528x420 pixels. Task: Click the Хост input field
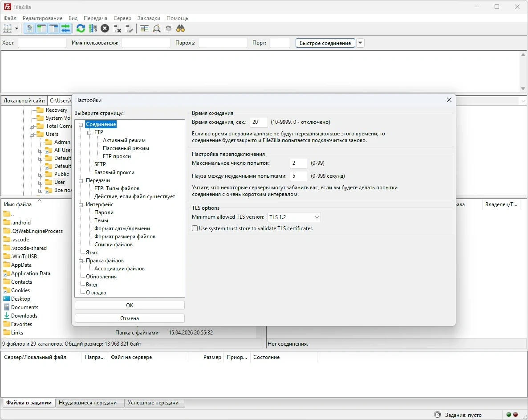pos(42,43)
